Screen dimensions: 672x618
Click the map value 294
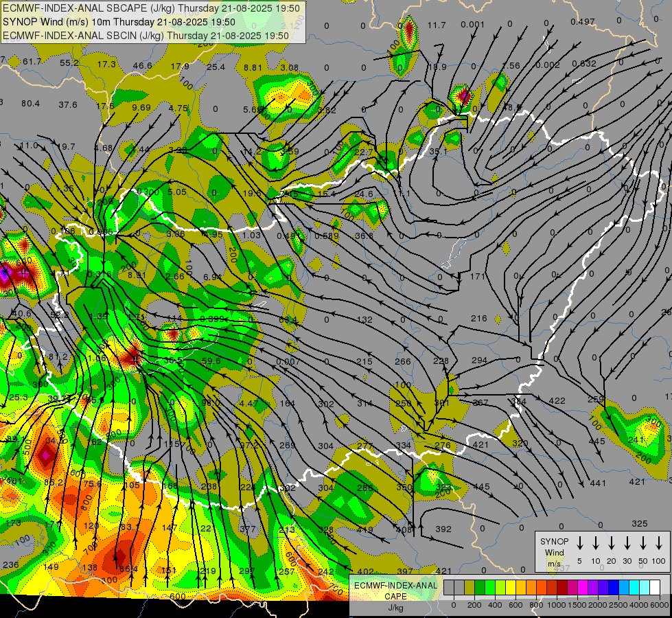pyautogui.click(x=479, y=360)
